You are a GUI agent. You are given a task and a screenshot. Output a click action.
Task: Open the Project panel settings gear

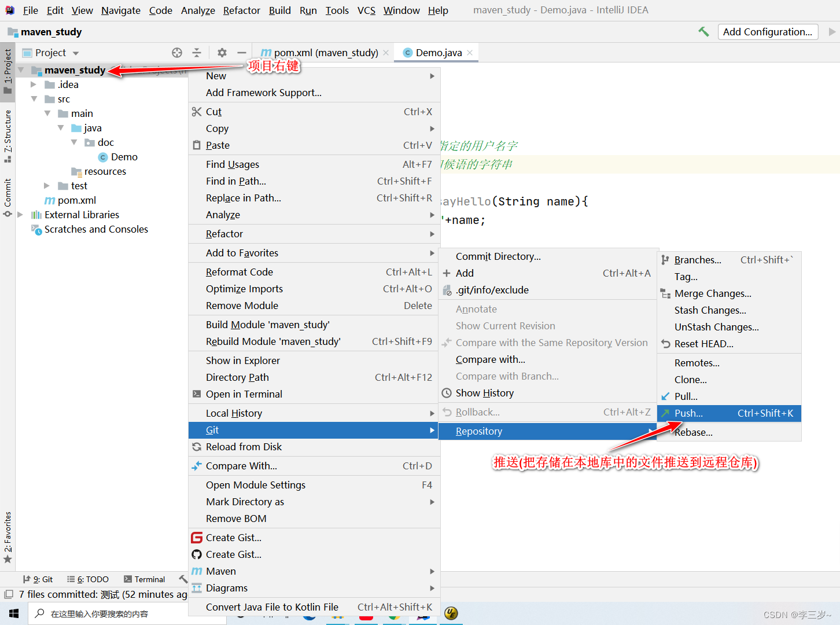point(222,52)
